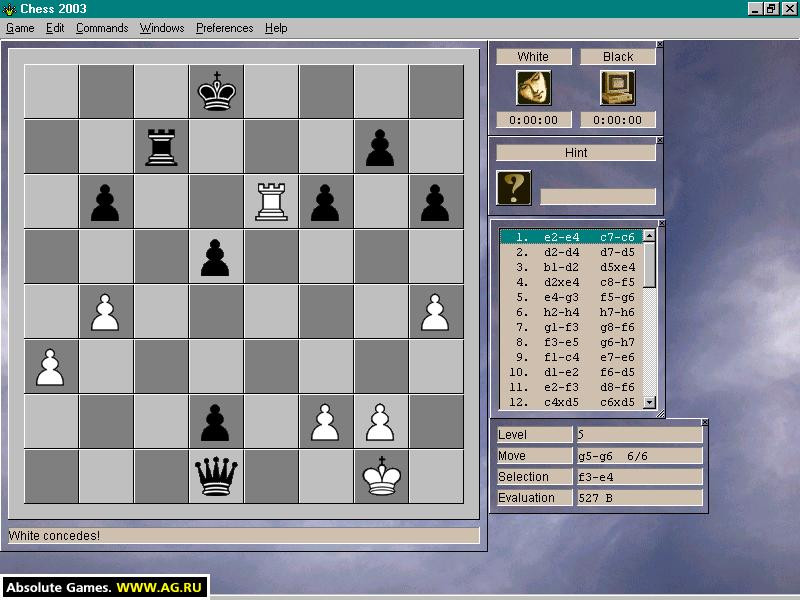800x600 pixels.
Task: Click the empty e4 square on board
Action: point(271,311)
